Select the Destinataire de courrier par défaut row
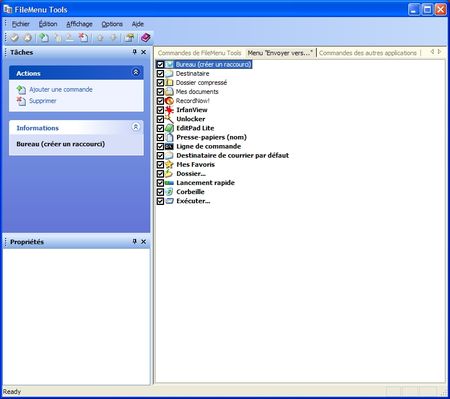 click(232, 155)
